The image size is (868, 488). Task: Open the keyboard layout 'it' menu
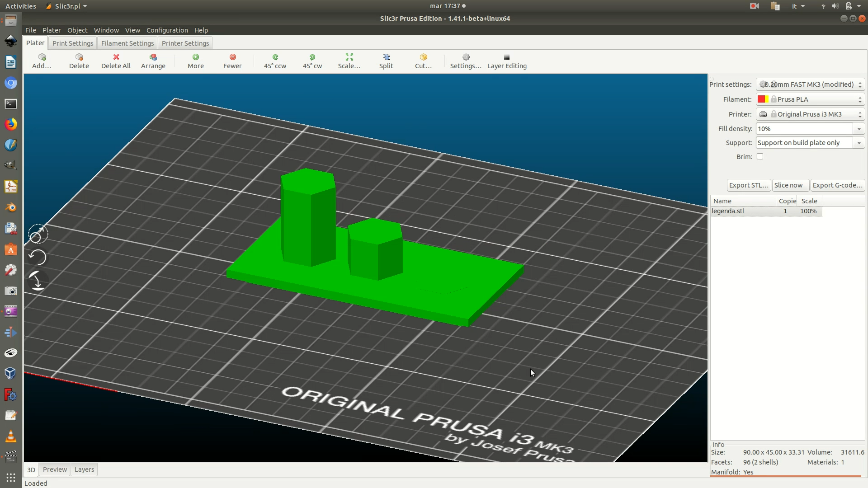[798, 6]
